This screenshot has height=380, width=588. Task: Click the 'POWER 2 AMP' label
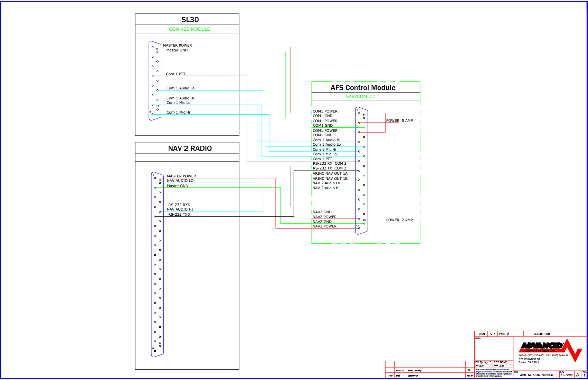pos(399,220)
